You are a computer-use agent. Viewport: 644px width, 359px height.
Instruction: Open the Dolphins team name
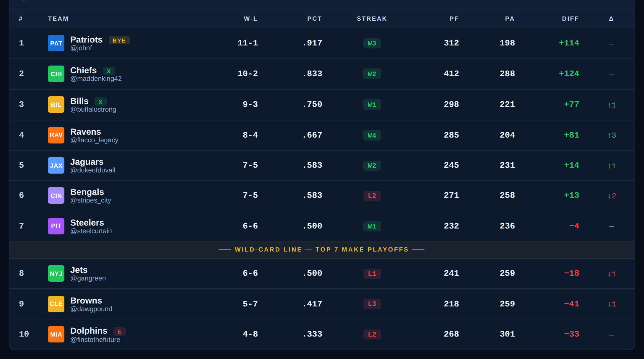(89, 331)
